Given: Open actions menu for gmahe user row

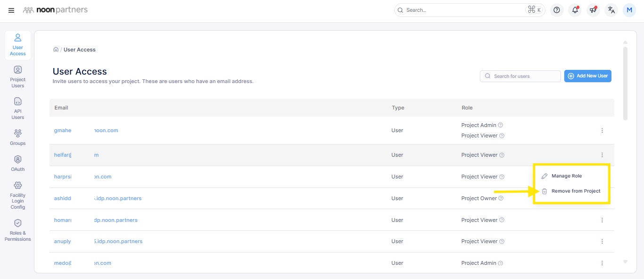Looking at the screenshot, I should tap(602, 130).
